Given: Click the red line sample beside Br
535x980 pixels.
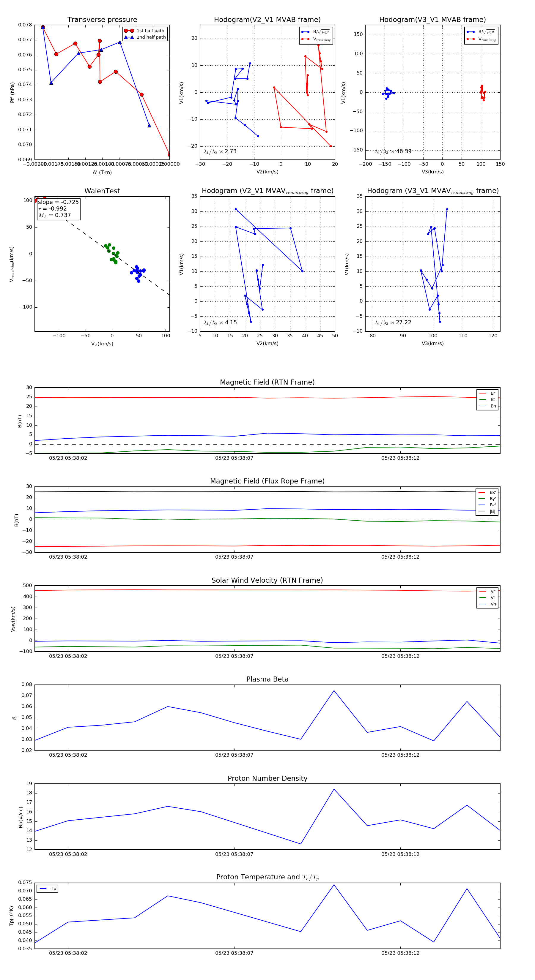Looking at the screenshot, I should pos(483,393).
